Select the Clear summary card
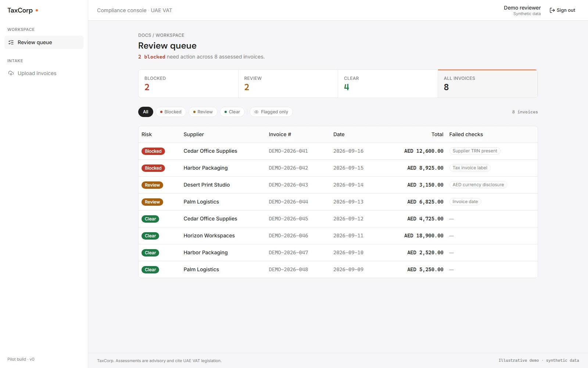588x368 pixels. (388, 84)
